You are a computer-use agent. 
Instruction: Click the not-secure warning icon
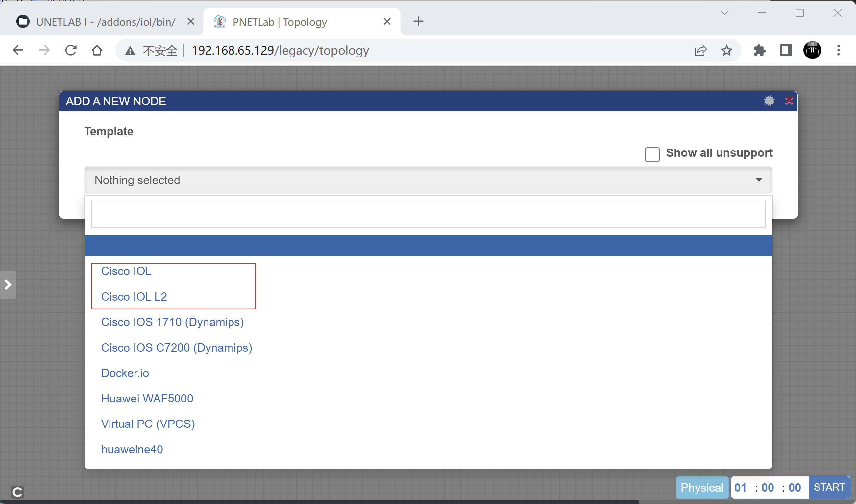(130, 51)
